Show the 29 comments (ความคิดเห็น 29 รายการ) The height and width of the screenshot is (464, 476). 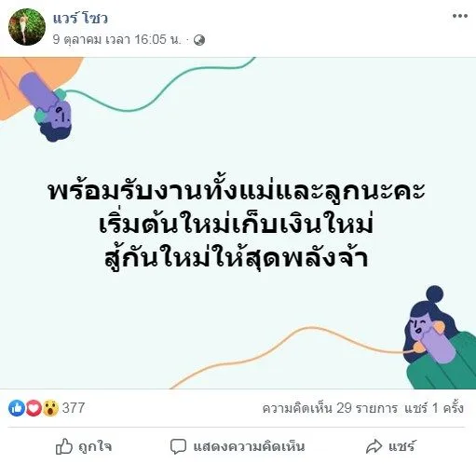330,408
